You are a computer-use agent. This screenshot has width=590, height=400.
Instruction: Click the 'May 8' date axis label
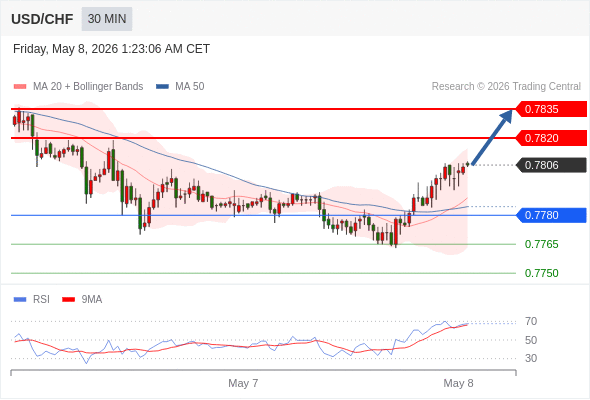pos(458,383)
